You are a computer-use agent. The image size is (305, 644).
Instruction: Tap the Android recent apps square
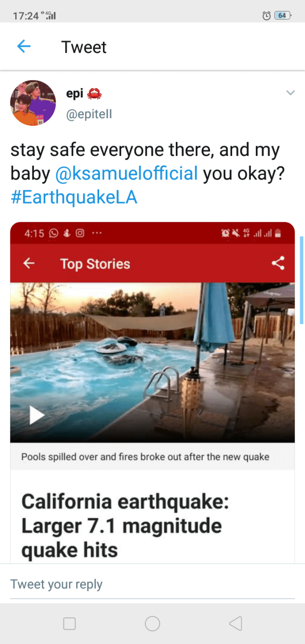[70, 623]
